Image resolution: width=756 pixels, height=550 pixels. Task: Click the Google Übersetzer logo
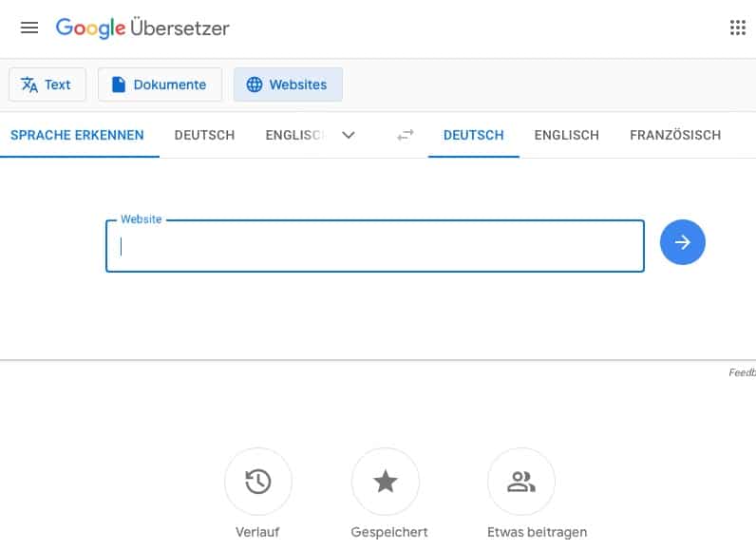tap(142, 28)
